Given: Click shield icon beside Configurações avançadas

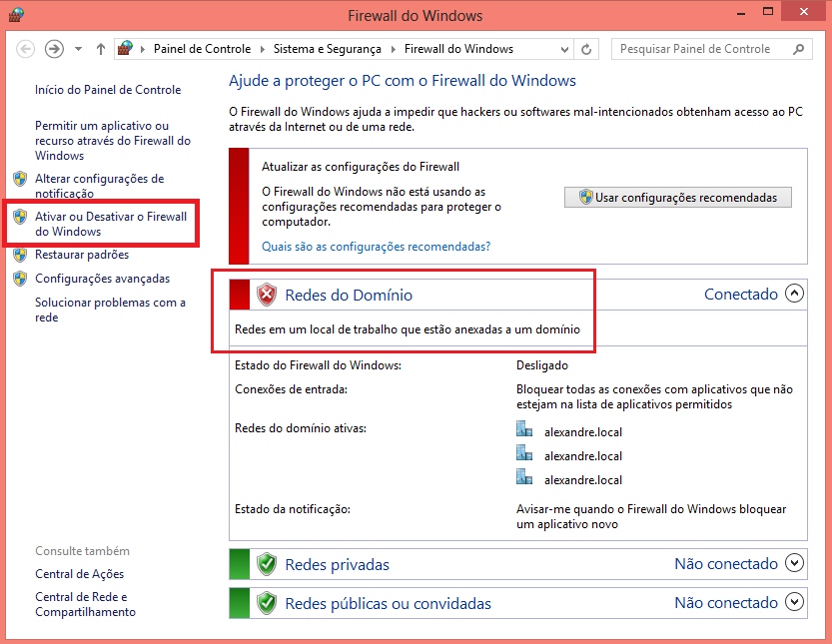Looking at the screenshot, I should pyautogui.click(x=20, y=279).
